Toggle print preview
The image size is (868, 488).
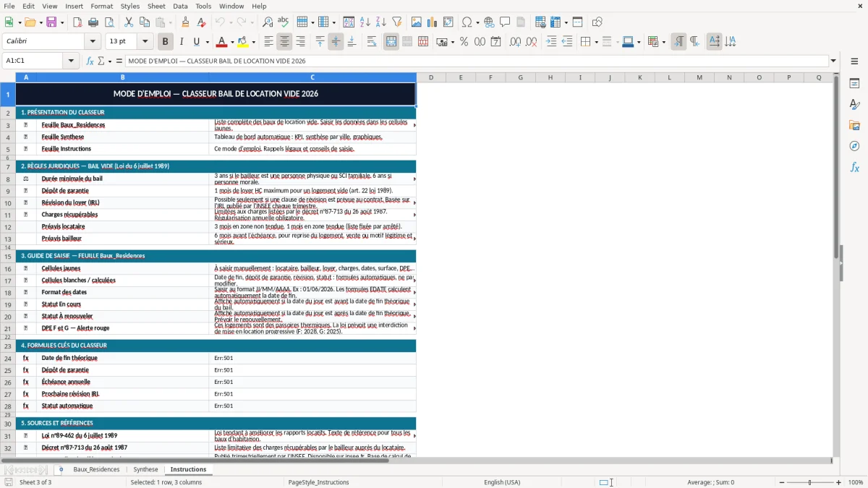coord(109,22)
